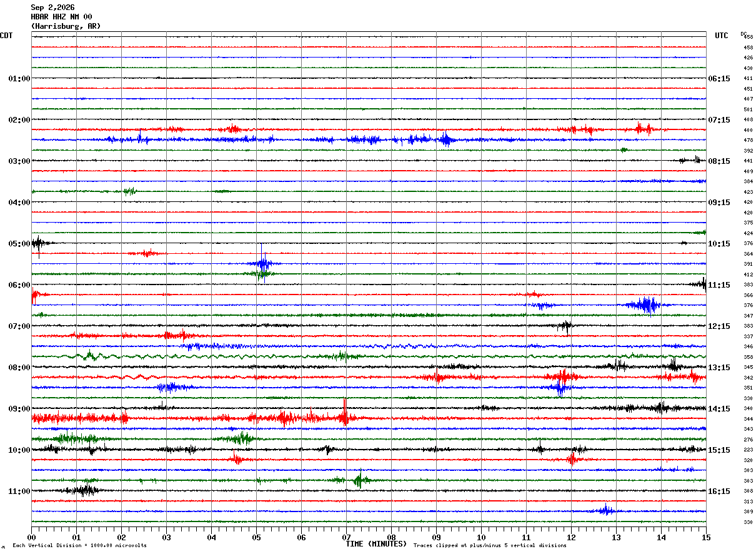Click the 09:00 CDT time label

19,409
